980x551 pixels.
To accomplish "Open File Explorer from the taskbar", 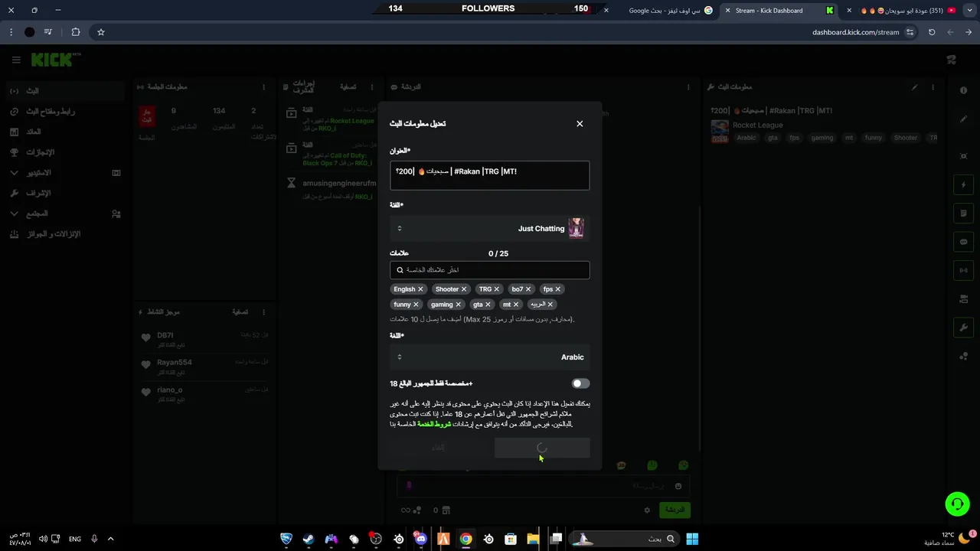I will coord(533,539).
